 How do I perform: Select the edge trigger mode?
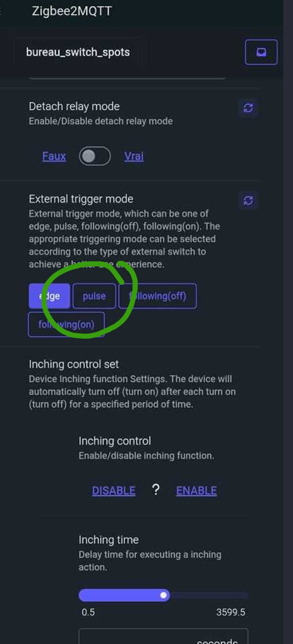tap(49, 296)
